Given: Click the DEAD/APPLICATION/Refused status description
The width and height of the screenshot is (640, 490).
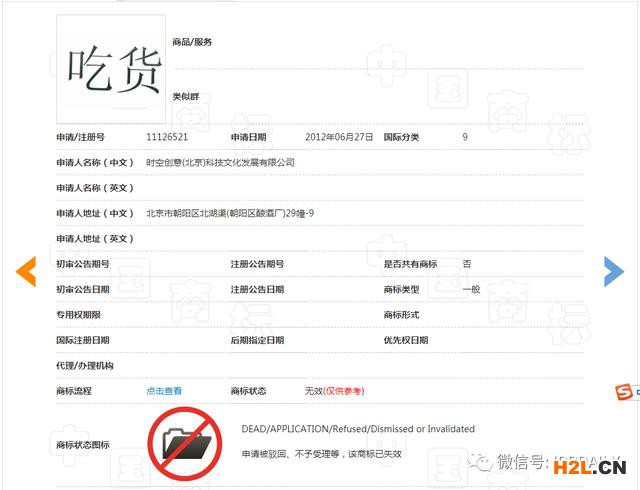Looking at the screenshot, I should pyautogui.click(x=358, y=429).
